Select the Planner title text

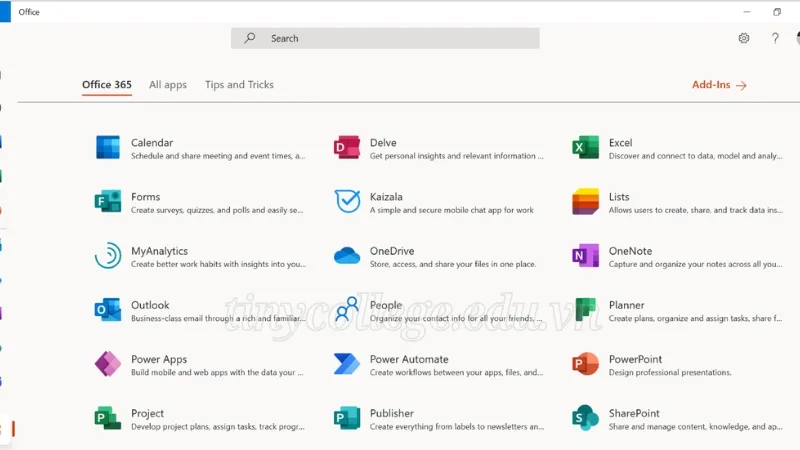(x=627, y=305)
